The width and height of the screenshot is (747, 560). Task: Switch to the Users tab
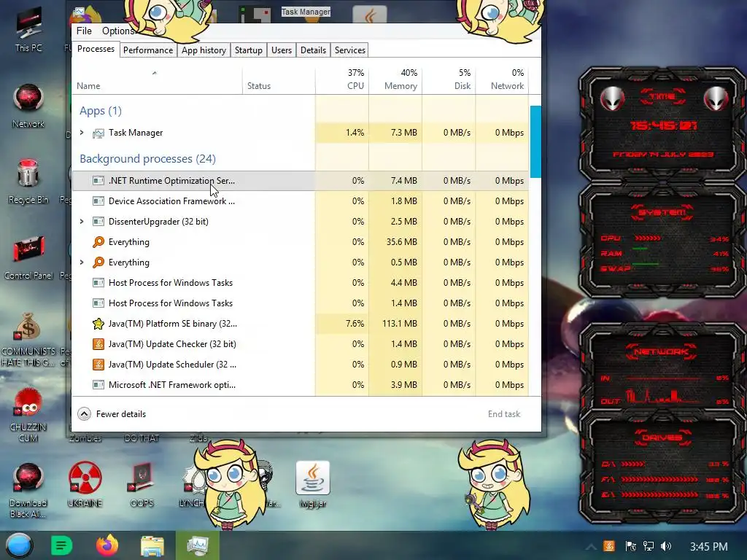[x=282, y=50]
